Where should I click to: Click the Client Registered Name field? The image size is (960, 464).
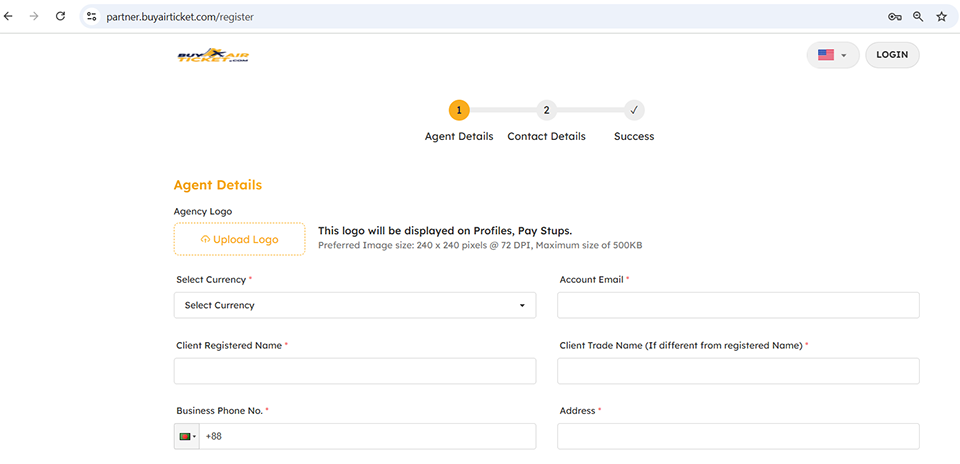[x=354, y=371]
